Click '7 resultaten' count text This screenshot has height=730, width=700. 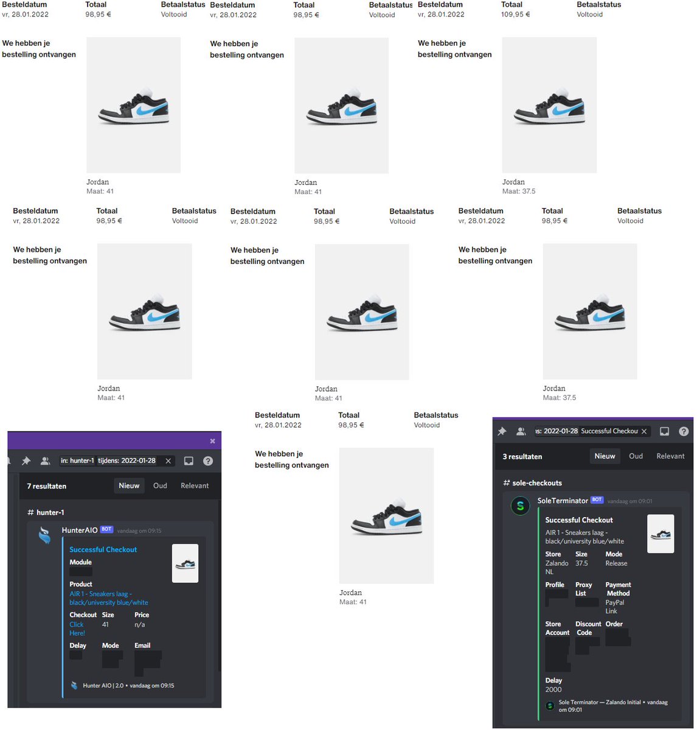pyautogui.click(x=47, y=486)
